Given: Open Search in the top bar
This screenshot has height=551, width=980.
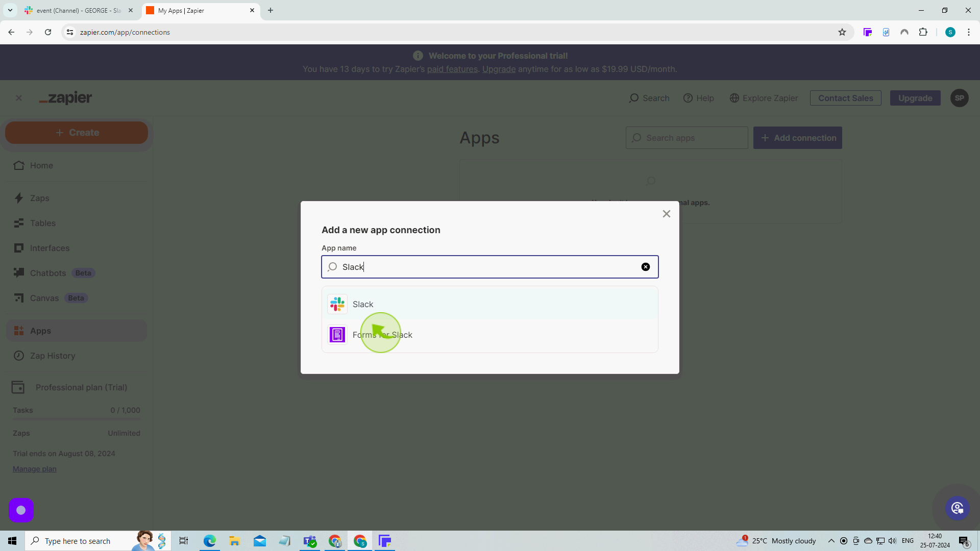Looking at the screenshot, I should (649, 98).
